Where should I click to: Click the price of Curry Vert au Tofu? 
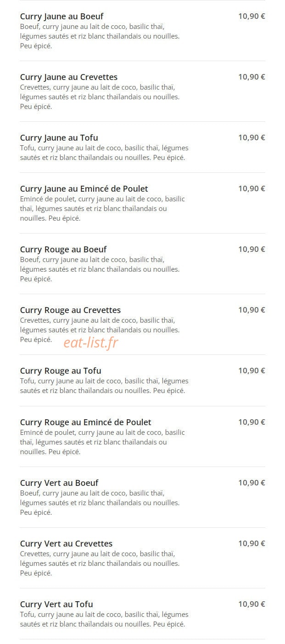[251, 604]
